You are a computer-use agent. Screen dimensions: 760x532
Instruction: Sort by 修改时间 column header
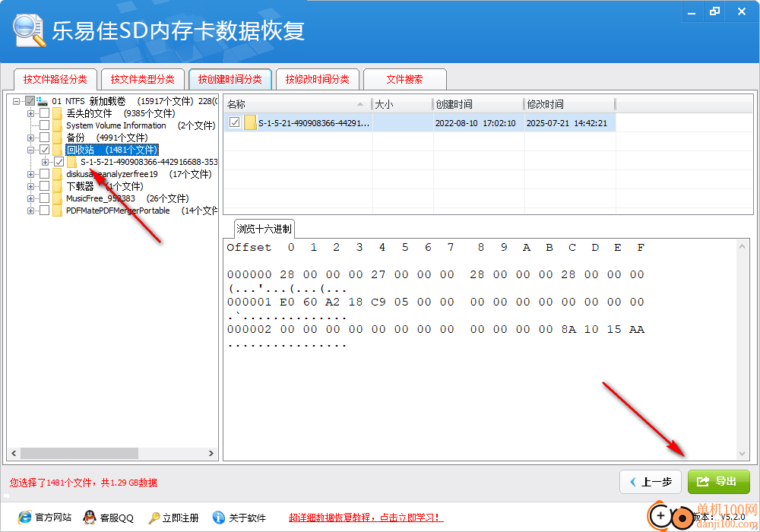570,104
